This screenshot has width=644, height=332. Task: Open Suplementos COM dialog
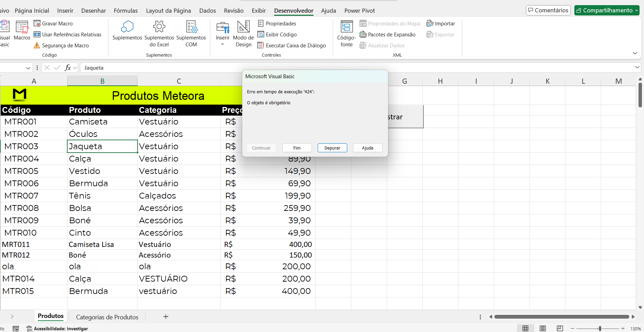(191, 33)
